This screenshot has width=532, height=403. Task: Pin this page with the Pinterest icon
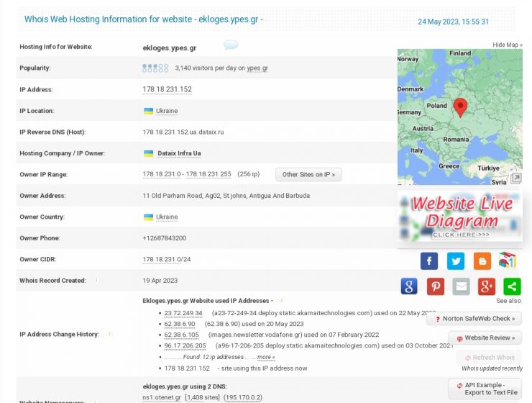436,286
